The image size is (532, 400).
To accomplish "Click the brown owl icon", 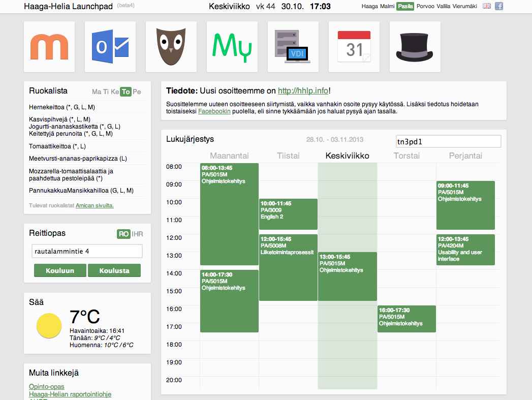I will coord(171,47).
